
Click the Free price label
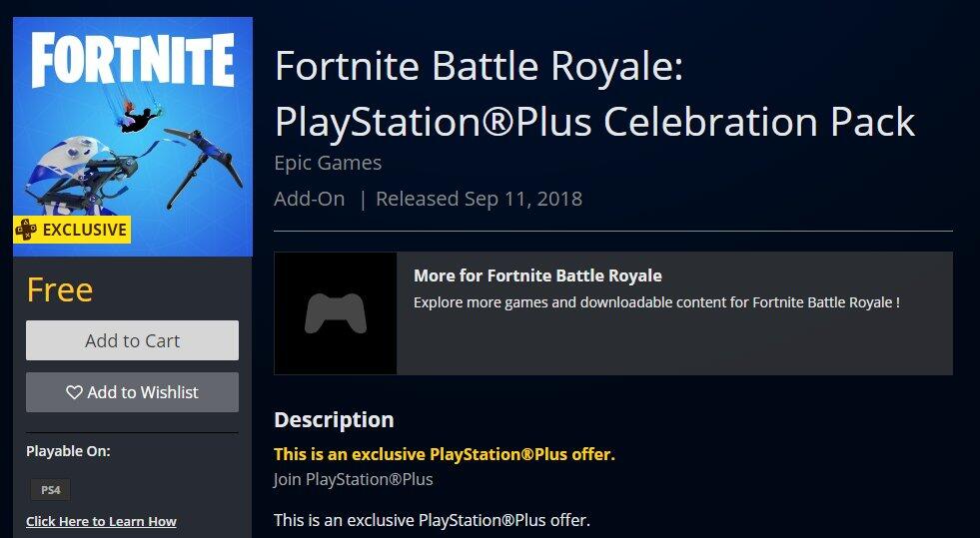pyautogui.click(x=59, y=289)
